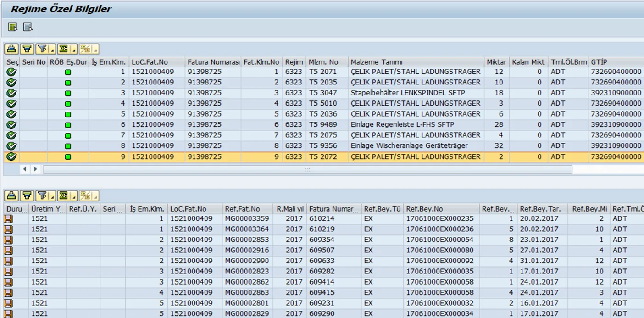Open the upper table's filter dropdown arrow
Image resolution: width=644 pixels, height=318 pixels.
(x=53, y=49)
